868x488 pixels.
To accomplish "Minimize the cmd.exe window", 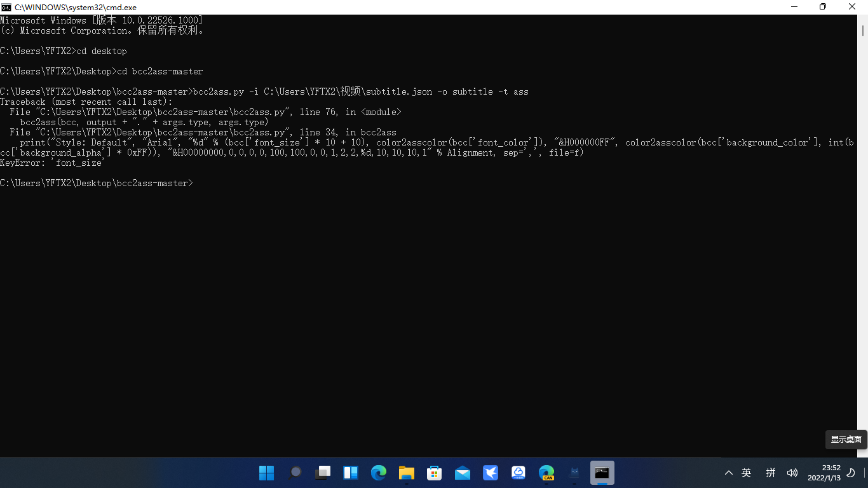I will point(794,7).
